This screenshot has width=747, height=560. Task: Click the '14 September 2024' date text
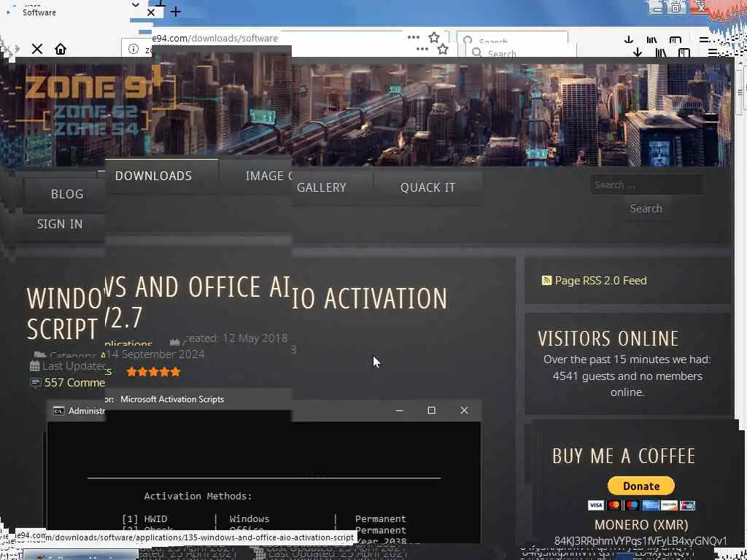click(x=156, y=354)
